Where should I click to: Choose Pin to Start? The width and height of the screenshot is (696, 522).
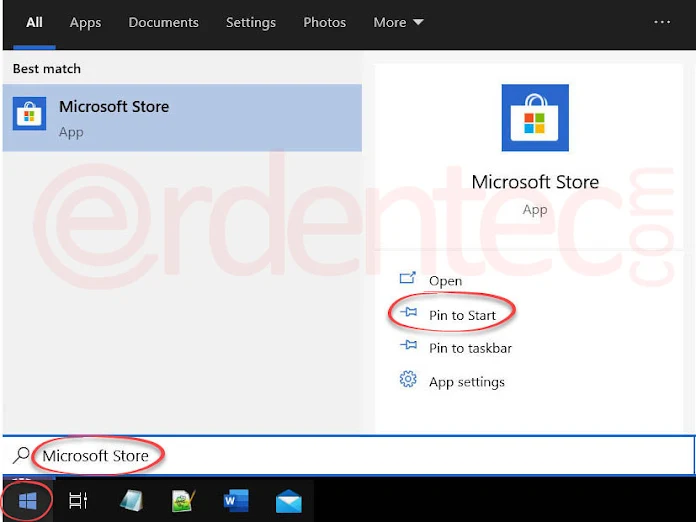pyautogui.click(x=448, y=315)
